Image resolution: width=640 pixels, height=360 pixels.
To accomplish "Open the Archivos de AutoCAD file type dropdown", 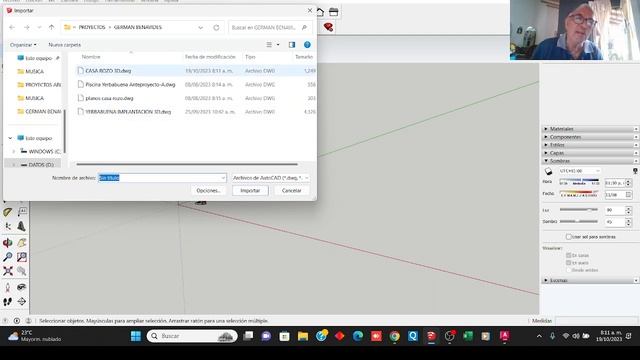I will pyautogui.click(x=271, y=178).
